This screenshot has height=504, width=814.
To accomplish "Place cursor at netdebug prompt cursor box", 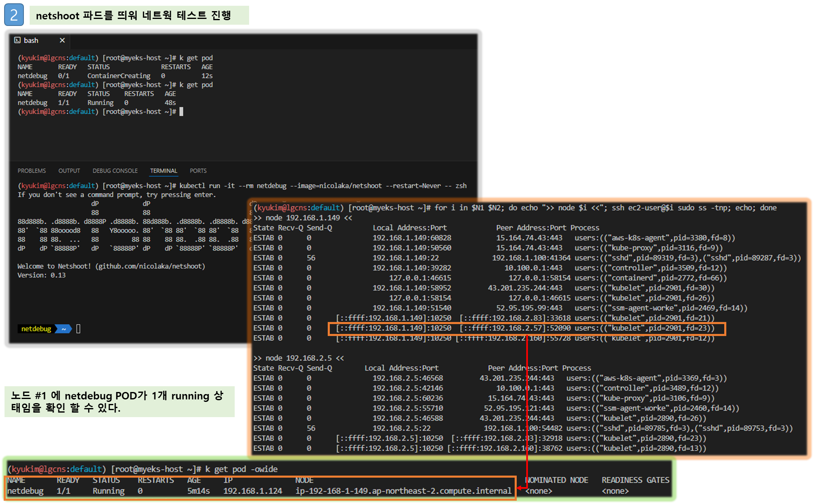I will (78, 329).
